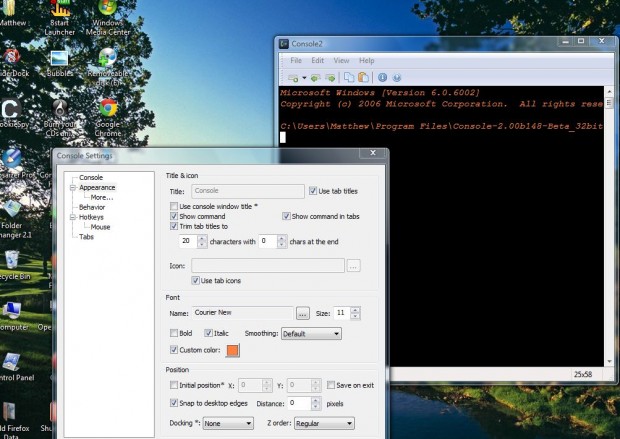
Task: Enable Use console window title checkbox
Action: coord(174,206)
